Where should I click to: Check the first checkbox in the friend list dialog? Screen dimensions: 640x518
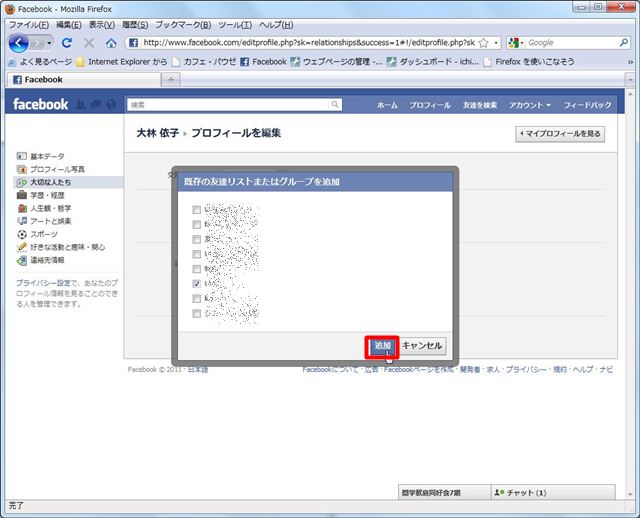[x=196, y=210]
